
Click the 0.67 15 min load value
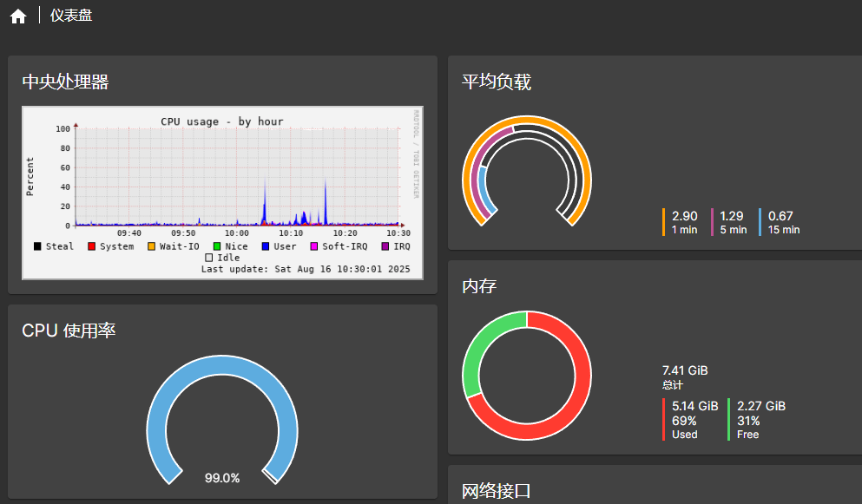tap(780, 216)
